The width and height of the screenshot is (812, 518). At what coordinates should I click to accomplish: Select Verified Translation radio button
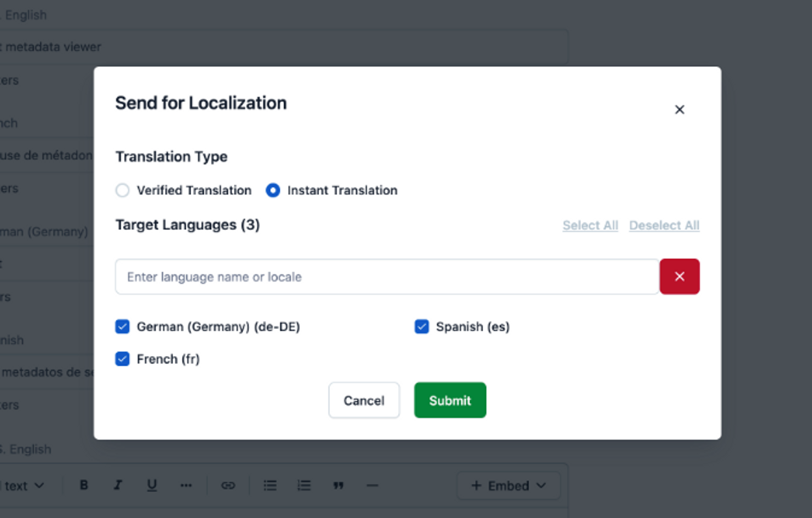(122, 190)
